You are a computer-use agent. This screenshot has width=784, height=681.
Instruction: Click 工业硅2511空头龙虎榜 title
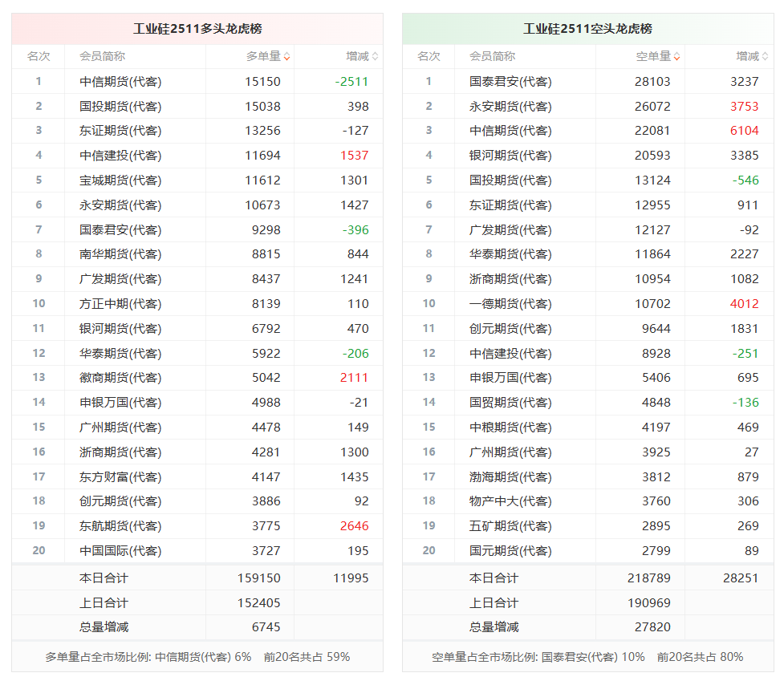(587, 29)
